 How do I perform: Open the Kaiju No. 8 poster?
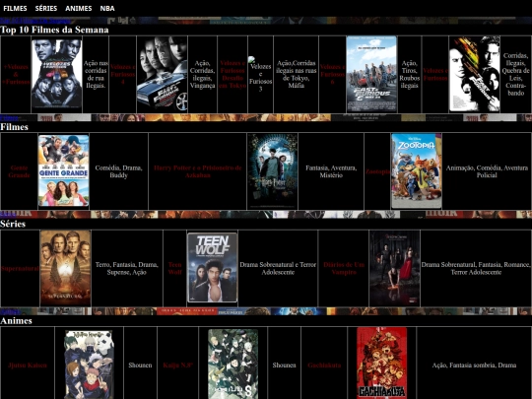point(233,365)
